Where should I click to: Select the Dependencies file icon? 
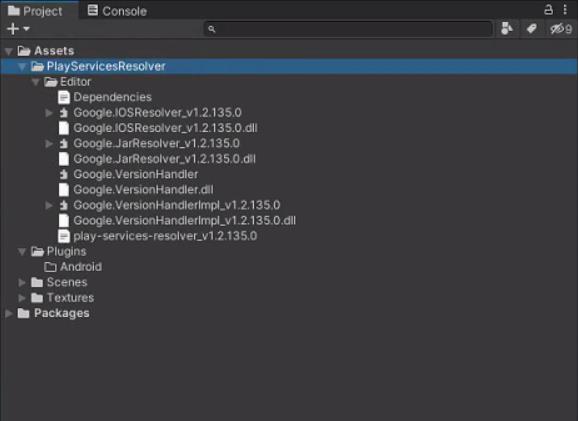[64, 97]
